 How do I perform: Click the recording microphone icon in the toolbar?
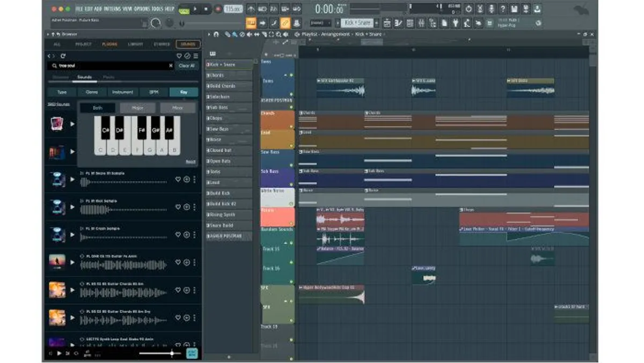tap(491, 9)
